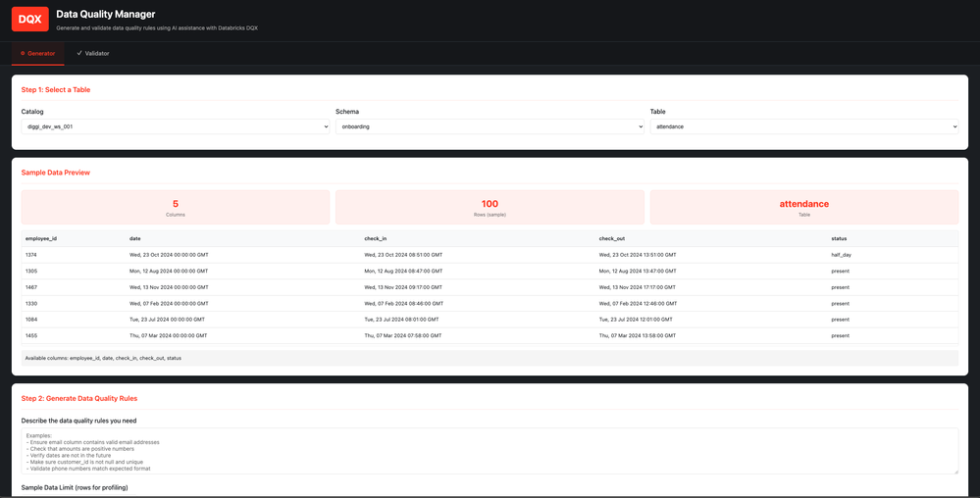Screen dimensions: 980x498
Task: Click the 5 Columns stat card
Action: pyautogui.click(x=176, y=207)
